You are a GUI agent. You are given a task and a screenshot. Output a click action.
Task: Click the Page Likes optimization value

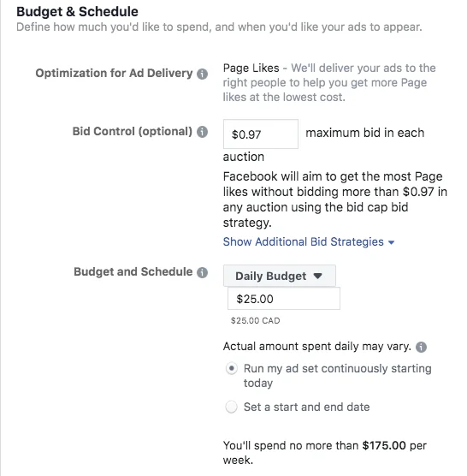[x=251, y=68]
